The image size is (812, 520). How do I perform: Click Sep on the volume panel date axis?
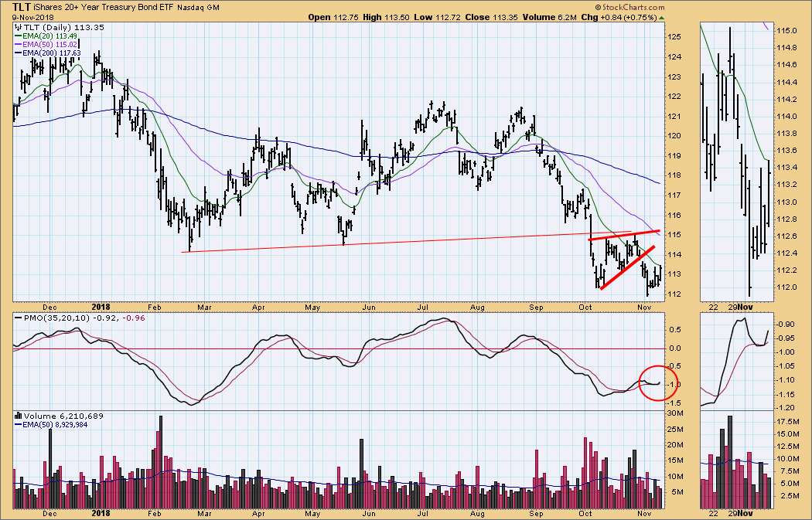[x=536, y=513]
